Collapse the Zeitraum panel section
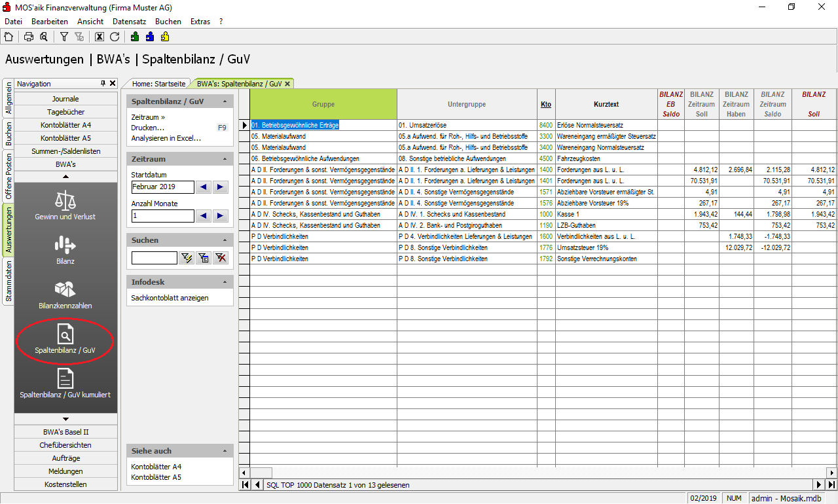Viewport: 838px width, 504px height. point(225,159)
